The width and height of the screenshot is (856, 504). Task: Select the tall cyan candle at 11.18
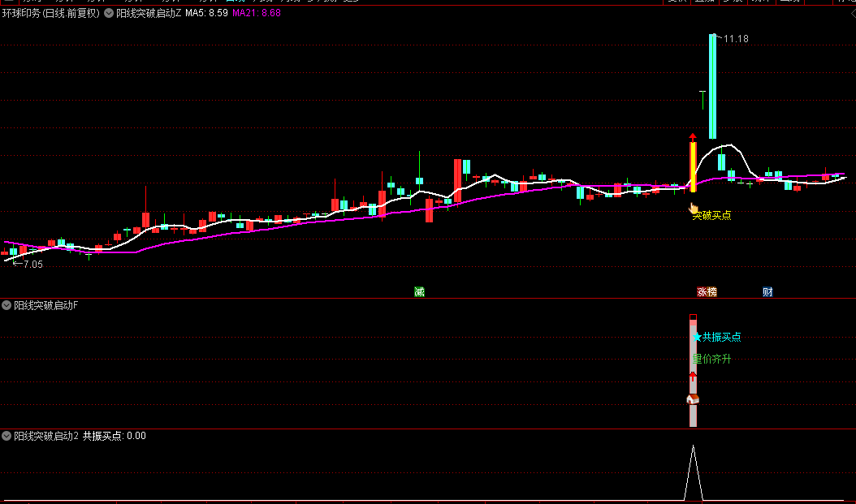(x=712, y=86)
